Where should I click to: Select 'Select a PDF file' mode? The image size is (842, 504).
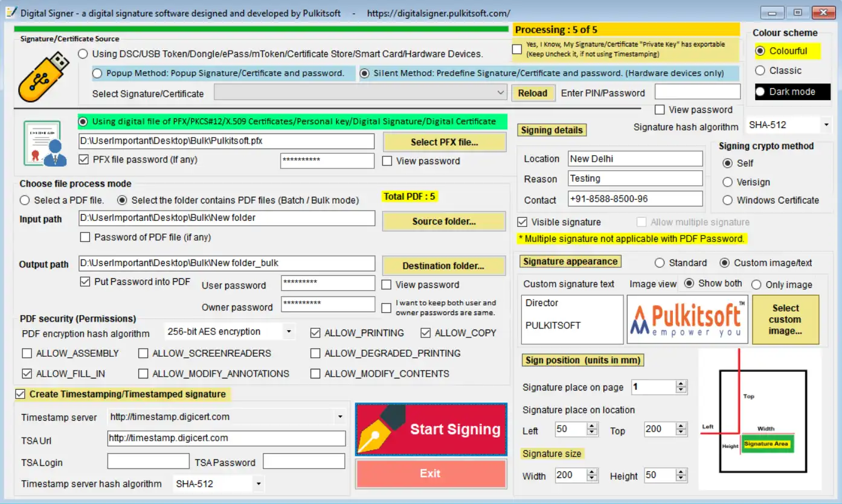pyautogui.click(x=25, y=200)
